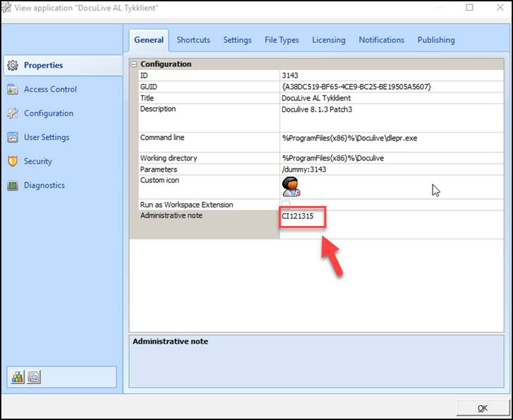Switch to the Shortcuts tab
Image resolution: width=513 pixels, height=420 pixels.
point(193,40)
